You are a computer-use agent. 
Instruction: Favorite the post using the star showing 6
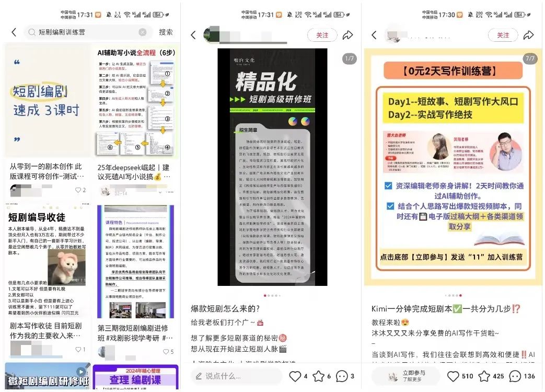coord(318,376)
